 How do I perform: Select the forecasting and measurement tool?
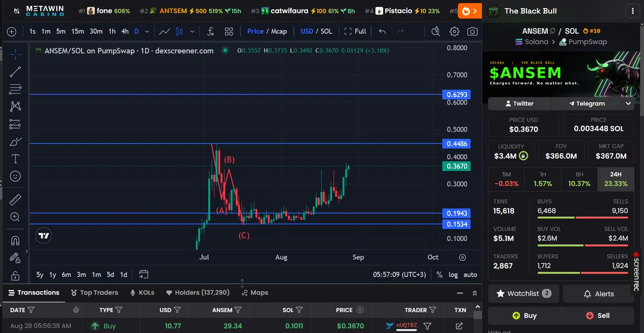coord(16,124)
